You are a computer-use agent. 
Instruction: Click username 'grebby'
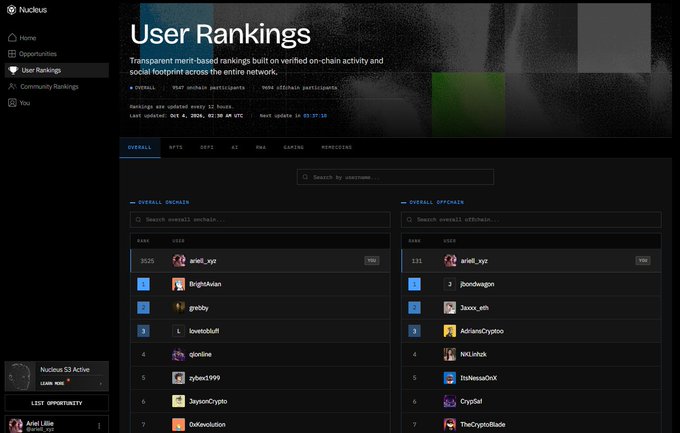(199, 308)
